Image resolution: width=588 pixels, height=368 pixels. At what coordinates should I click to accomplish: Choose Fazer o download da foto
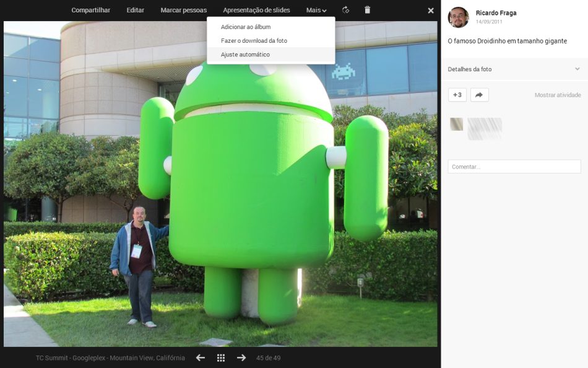(x=254, y=41)
